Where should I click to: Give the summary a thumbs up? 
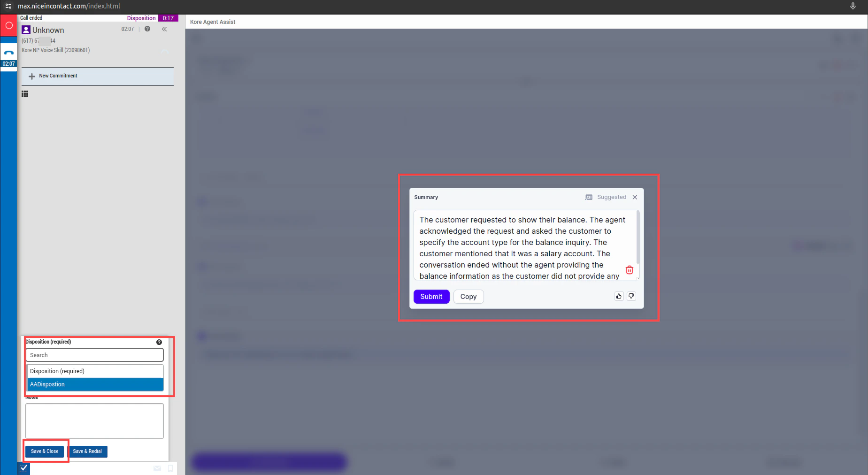click(619, 296)
